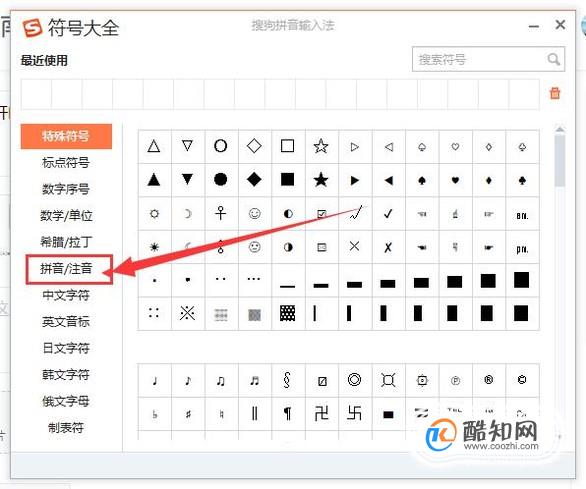The width and height of the screenshot is (586, 489).
Task: Insert the hollow diamond symbol ◇
Action: (x=254, y=146)
